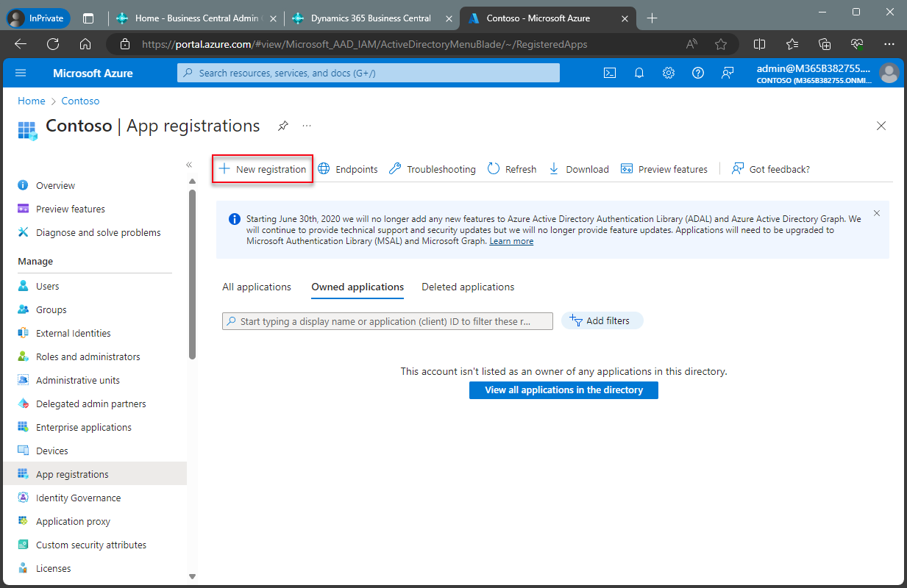This screenshot has width=907, height=588.
Task: Open Add filters options
Action: pos(602,320)
